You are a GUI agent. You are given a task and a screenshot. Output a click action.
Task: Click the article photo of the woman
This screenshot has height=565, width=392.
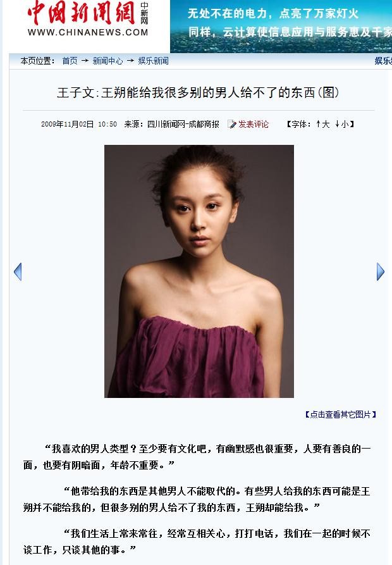(199, 271)
